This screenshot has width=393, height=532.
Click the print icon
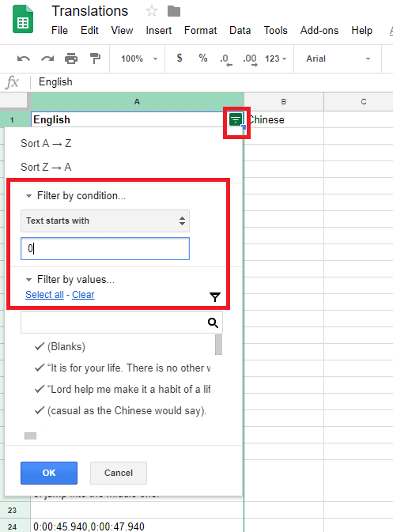click(71, 58)
